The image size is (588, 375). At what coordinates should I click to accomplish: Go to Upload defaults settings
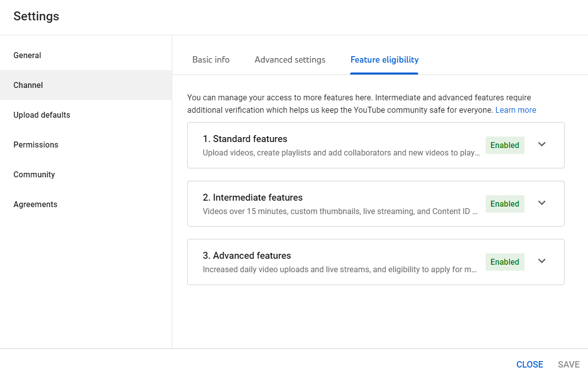click(42, 115)
